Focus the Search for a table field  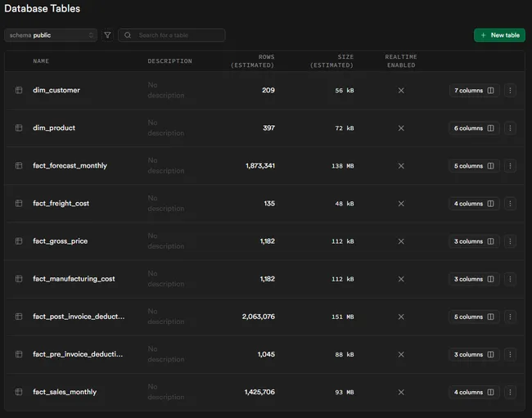(171, 35)
